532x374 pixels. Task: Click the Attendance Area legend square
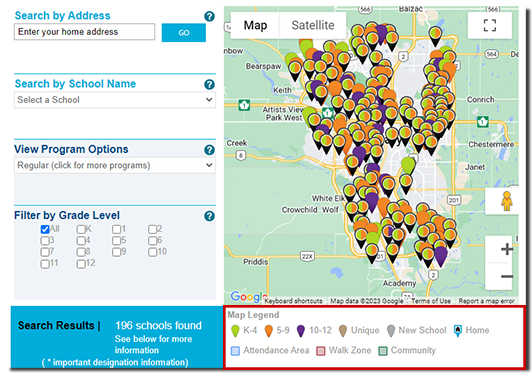pos(235,351)
